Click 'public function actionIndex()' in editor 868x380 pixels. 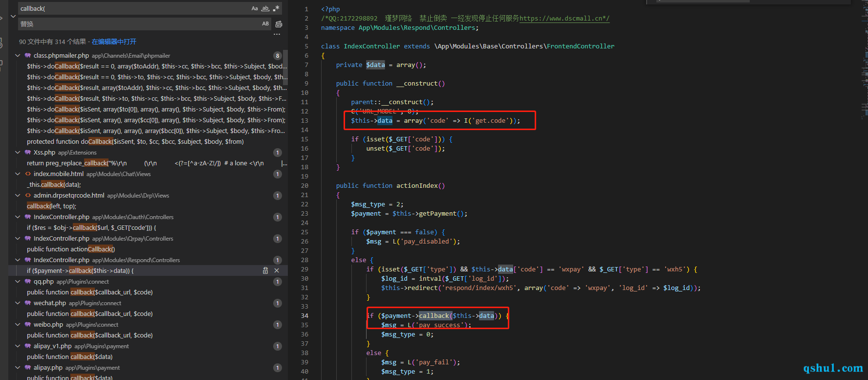click(x=391, y=186)
